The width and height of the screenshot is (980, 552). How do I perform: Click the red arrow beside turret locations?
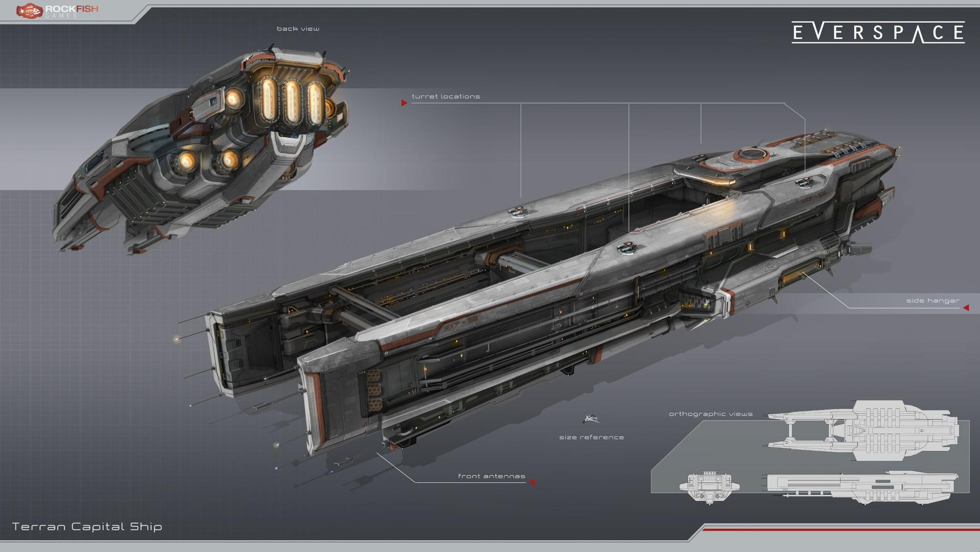coord(404,103)
